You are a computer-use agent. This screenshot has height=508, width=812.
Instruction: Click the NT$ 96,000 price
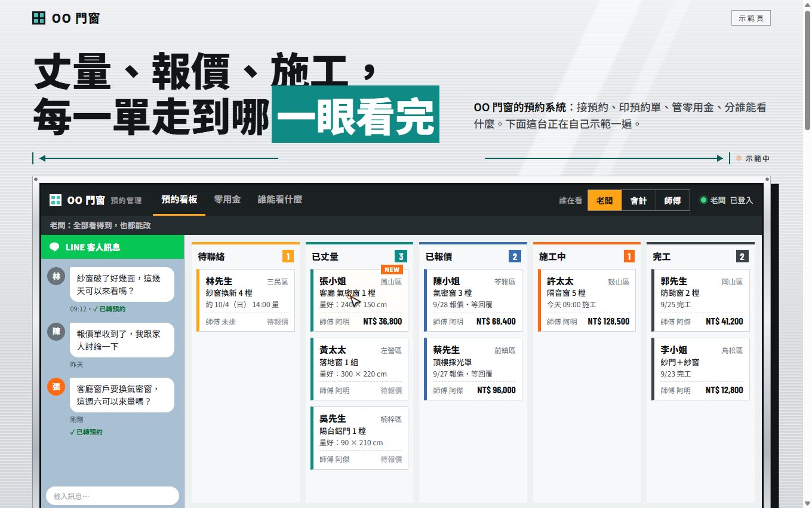497,390
